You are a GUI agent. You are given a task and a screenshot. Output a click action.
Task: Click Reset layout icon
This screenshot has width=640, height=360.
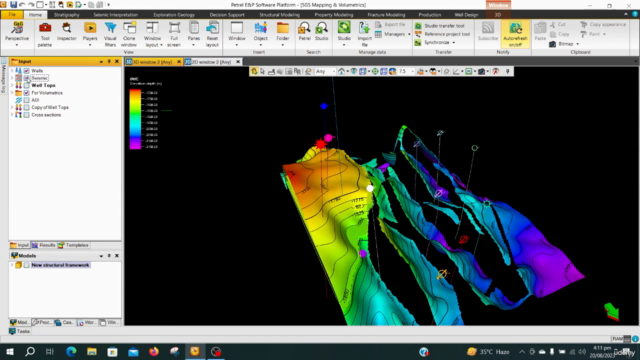[212, 34]
